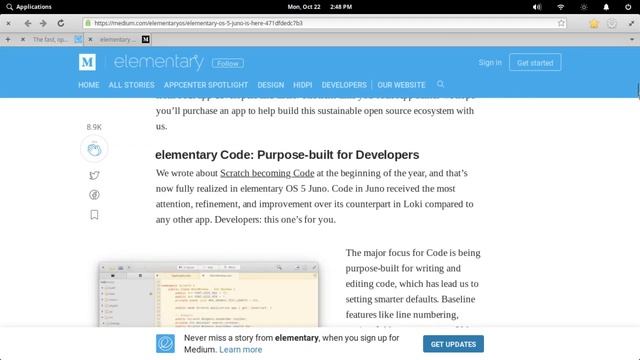Open the sound volume indicator
Image resolution: width=640 pixels, height=360 pixels.
coord(537,7)
